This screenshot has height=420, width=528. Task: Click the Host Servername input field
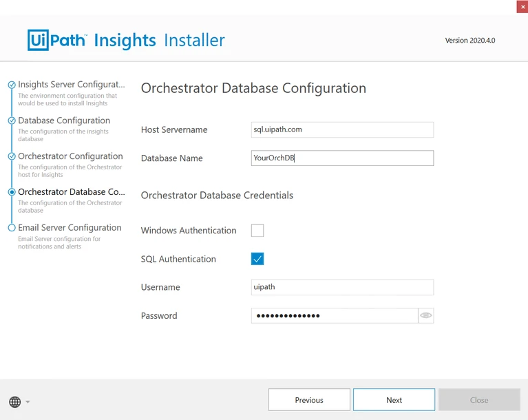[x=342, y=129]
